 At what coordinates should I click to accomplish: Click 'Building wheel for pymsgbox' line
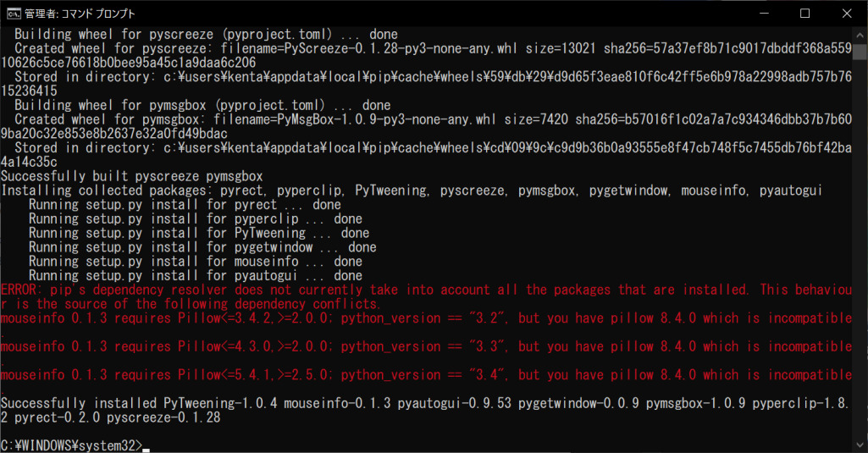click(202, 105)
